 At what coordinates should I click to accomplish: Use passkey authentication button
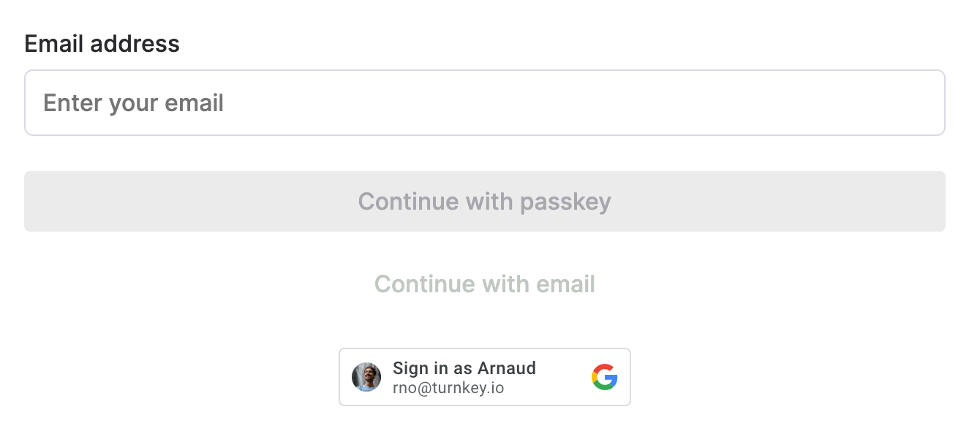click(x=485, y=201)
